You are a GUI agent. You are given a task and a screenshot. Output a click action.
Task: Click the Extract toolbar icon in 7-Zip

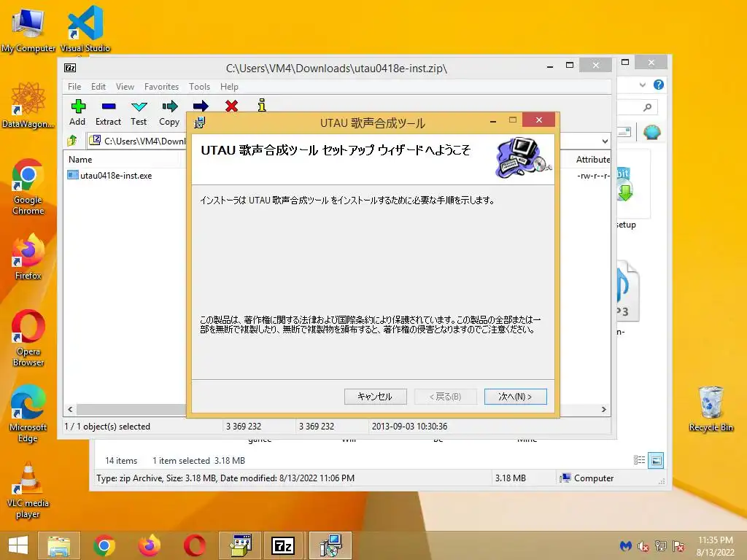(108, 112)
